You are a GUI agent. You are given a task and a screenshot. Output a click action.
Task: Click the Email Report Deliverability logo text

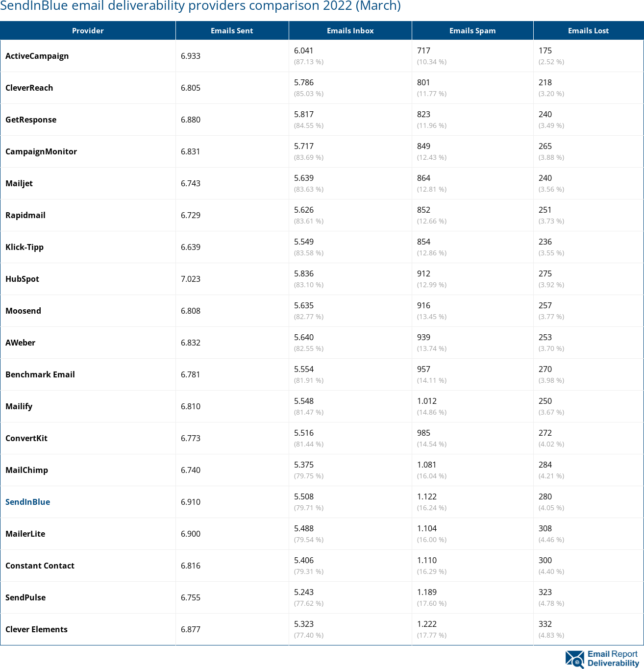click(613, 659)
